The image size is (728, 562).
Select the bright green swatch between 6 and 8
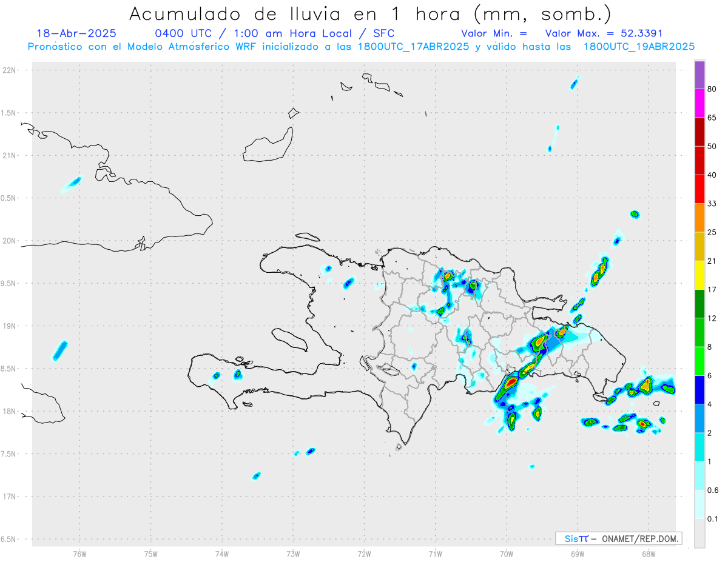click(699, 361)
